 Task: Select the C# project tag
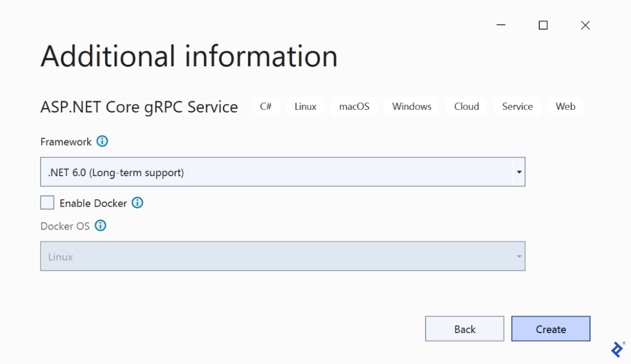(x=265, y=106)
